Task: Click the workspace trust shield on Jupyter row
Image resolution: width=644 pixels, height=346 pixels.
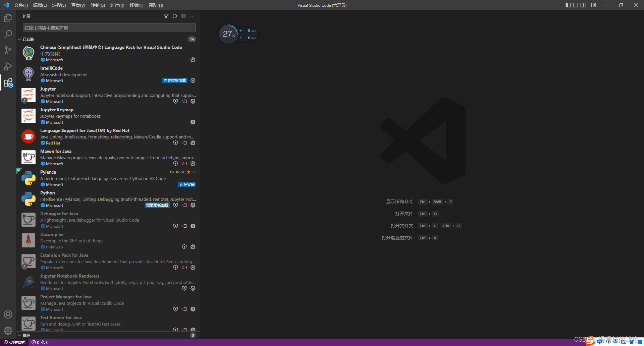Action: [x=175, y=101]
